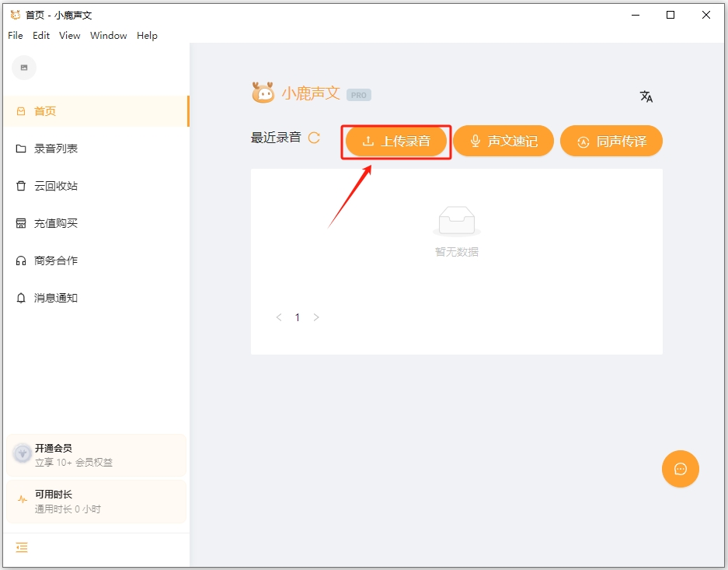Click the sidebar collapse icon at bottom left
The width and height of the screenshot is (728, 570).
22,547
